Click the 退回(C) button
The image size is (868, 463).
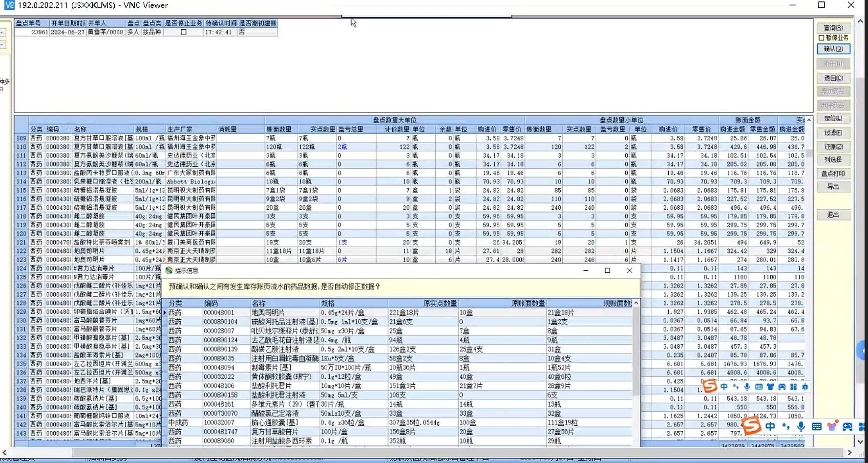pyautogui.click(x=833, y=78)
